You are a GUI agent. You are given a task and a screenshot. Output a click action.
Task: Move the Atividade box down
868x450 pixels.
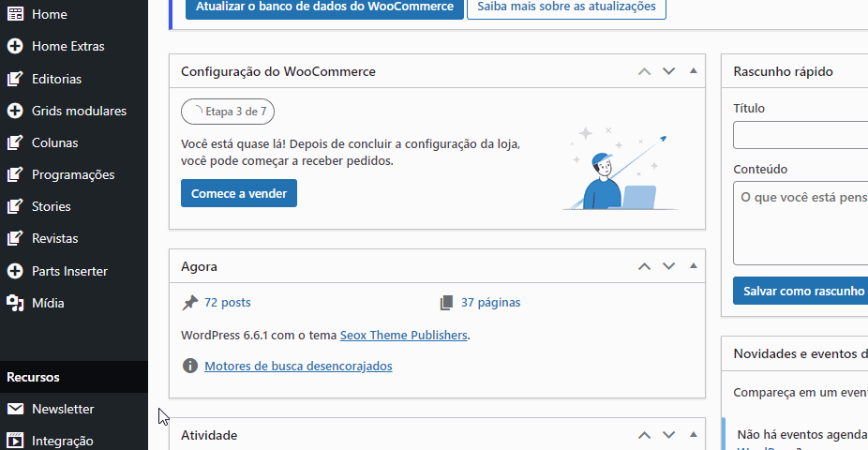pos(668,435)
